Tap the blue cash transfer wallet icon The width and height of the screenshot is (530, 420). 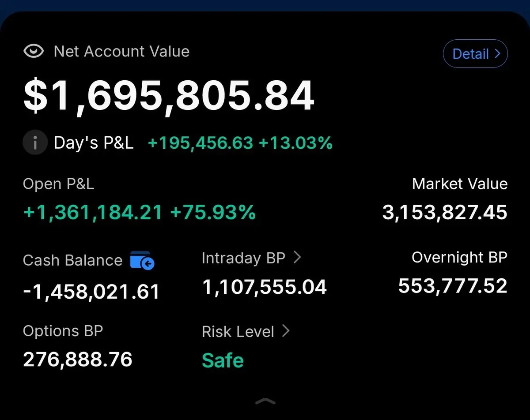(x=142, y=260)
